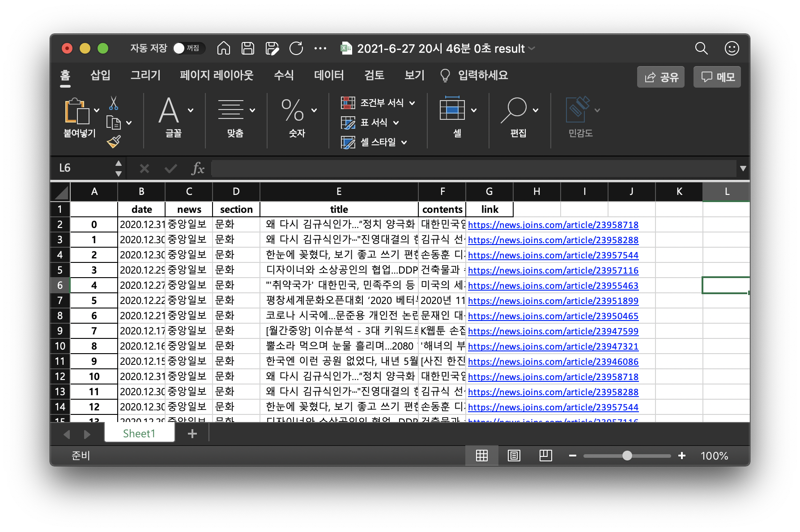The image size is (800, 532).
Task: Expand the Copy dropdown arrow
Action: pyautogui.click(x=129, y=122)
